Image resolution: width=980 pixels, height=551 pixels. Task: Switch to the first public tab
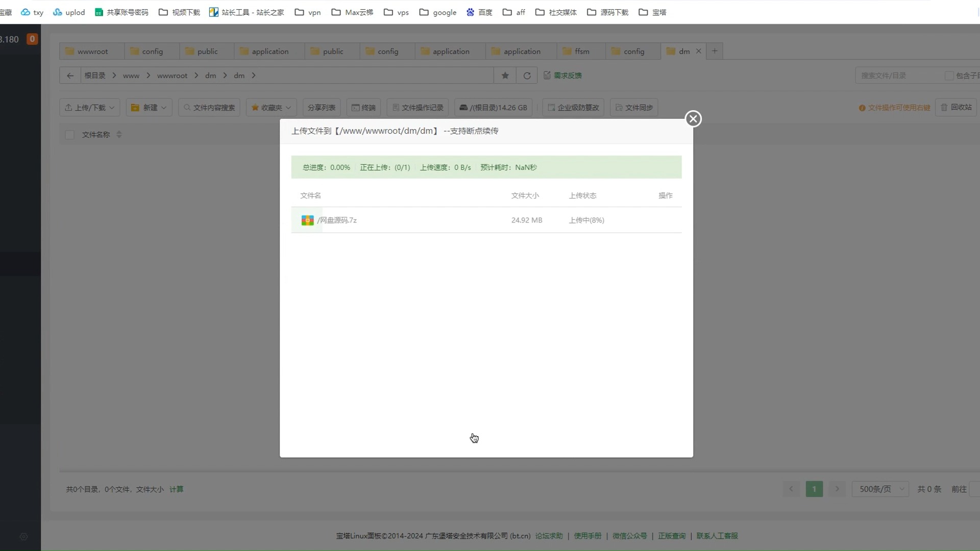pyautogui.click(x=207, y=51)
